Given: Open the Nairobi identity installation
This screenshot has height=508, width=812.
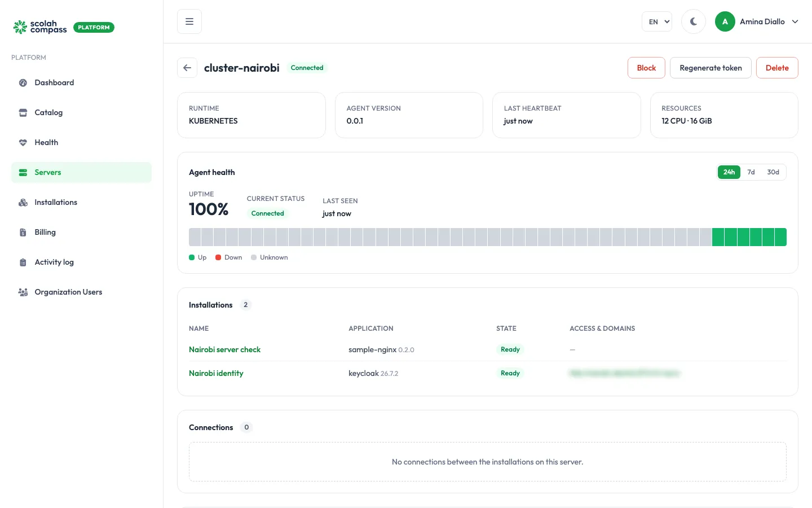Looking at the screenshot, I should click(x=216, y=374).
